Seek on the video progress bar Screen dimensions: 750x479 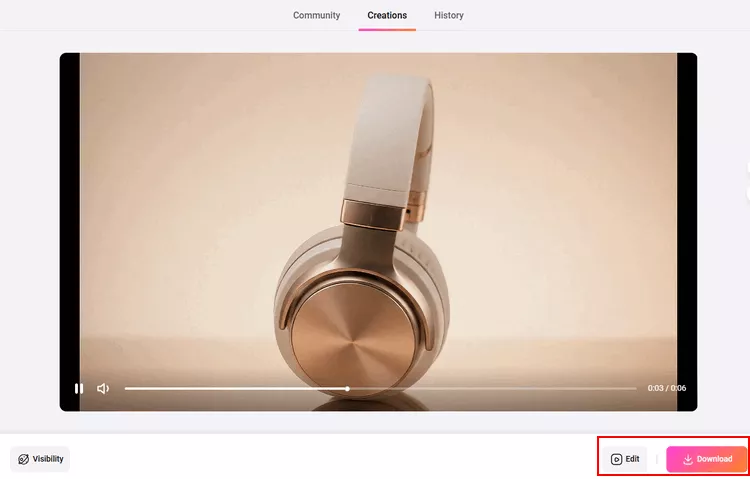point(380,389)
